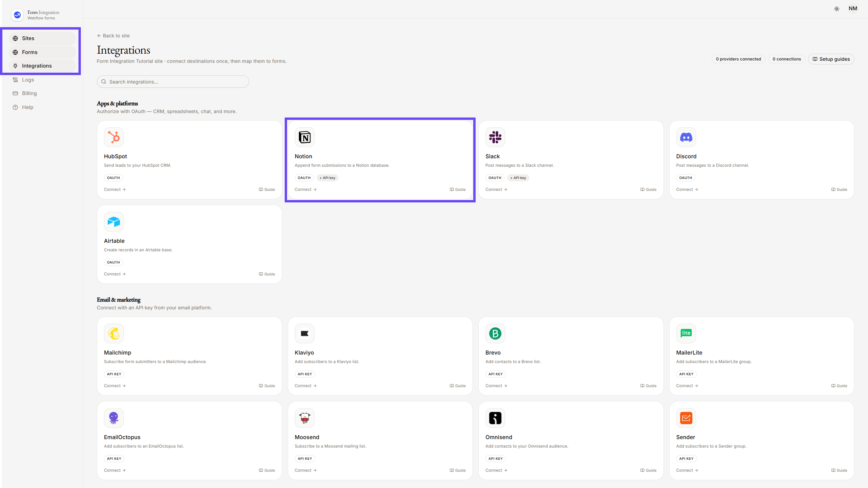Click the 'Apps & platforms' section heading
868x488 pixels.
point(117,104)
